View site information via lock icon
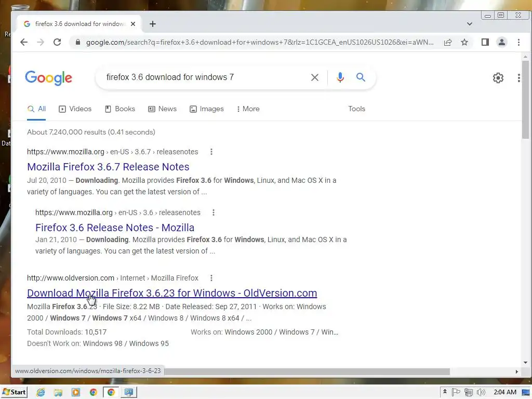Image resolution: width=532 pixels, height=399 pixels. pos(78,42)
